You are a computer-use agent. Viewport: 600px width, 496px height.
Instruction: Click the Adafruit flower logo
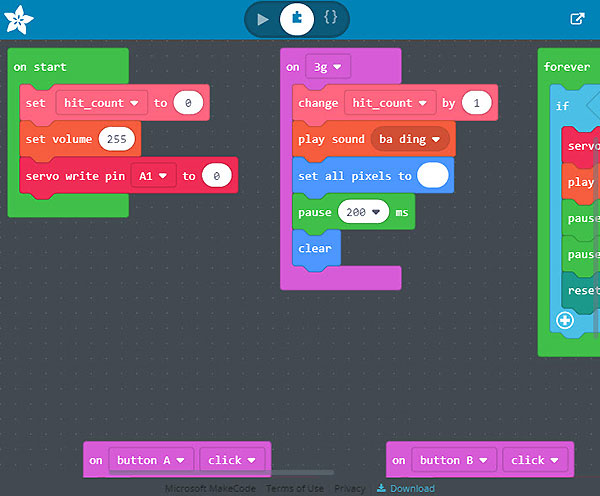point(18,19)
